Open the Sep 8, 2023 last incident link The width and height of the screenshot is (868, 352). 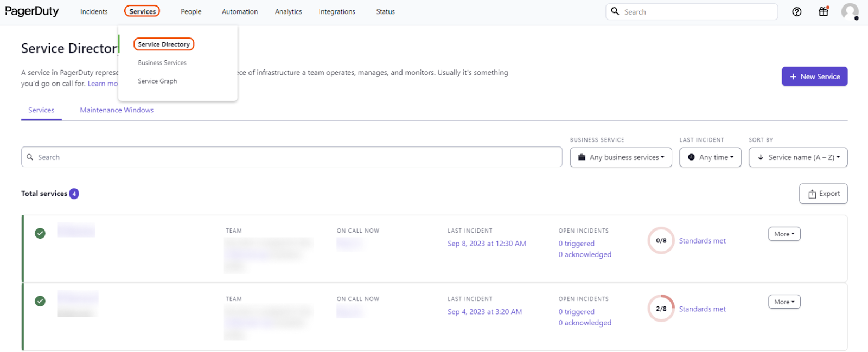(487, 244)
